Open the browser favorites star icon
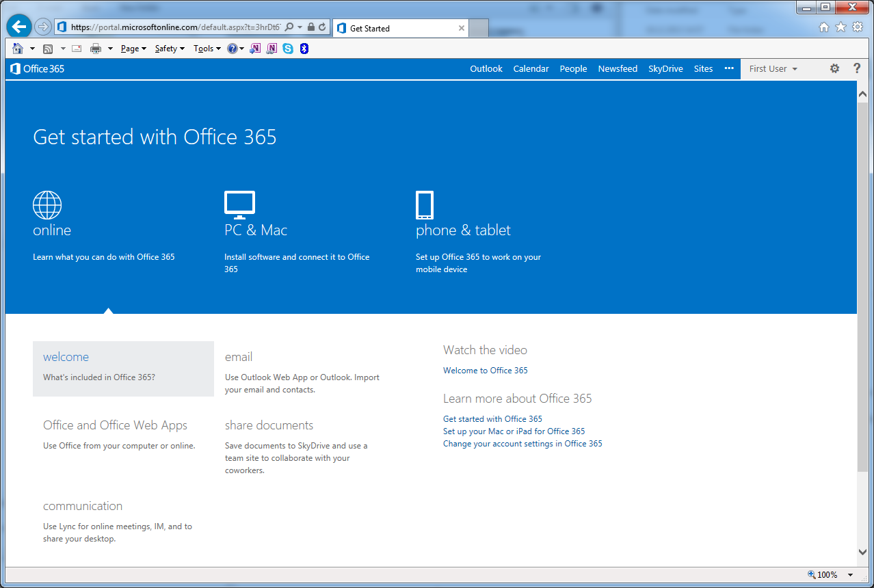 pyautogui.click(x=840, y=27)
